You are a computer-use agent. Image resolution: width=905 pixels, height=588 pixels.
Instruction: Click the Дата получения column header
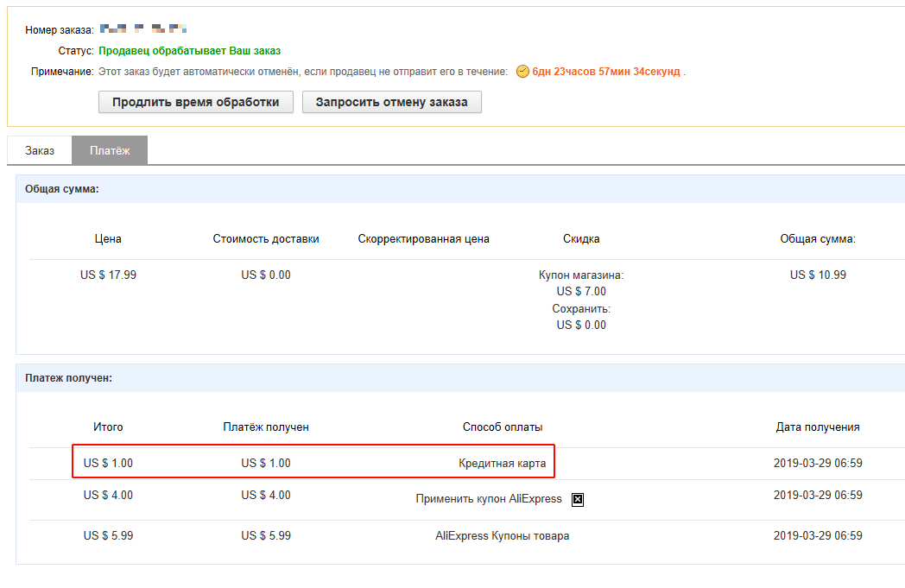coord(818,427)
